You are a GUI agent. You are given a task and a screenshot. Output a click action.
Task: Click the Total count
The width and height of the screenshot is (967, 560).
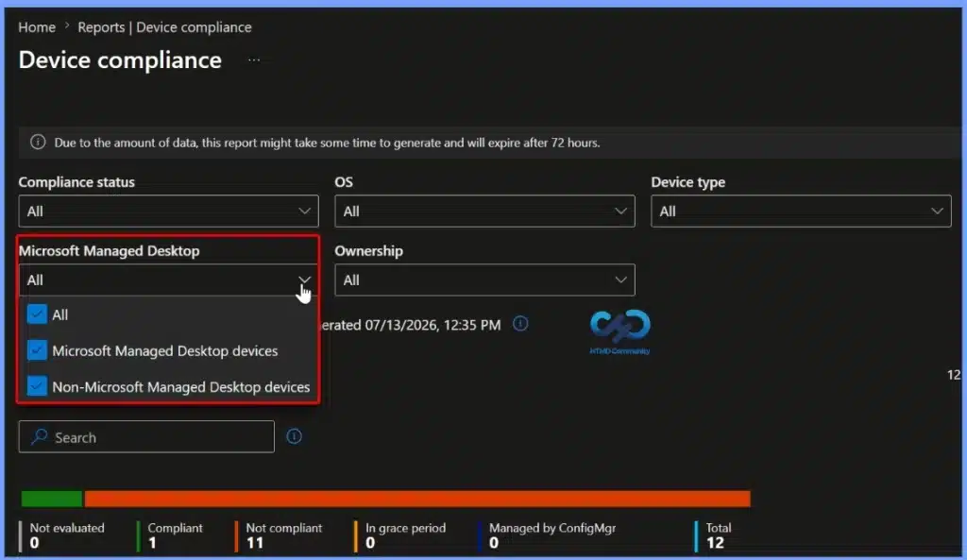(716, 543)
